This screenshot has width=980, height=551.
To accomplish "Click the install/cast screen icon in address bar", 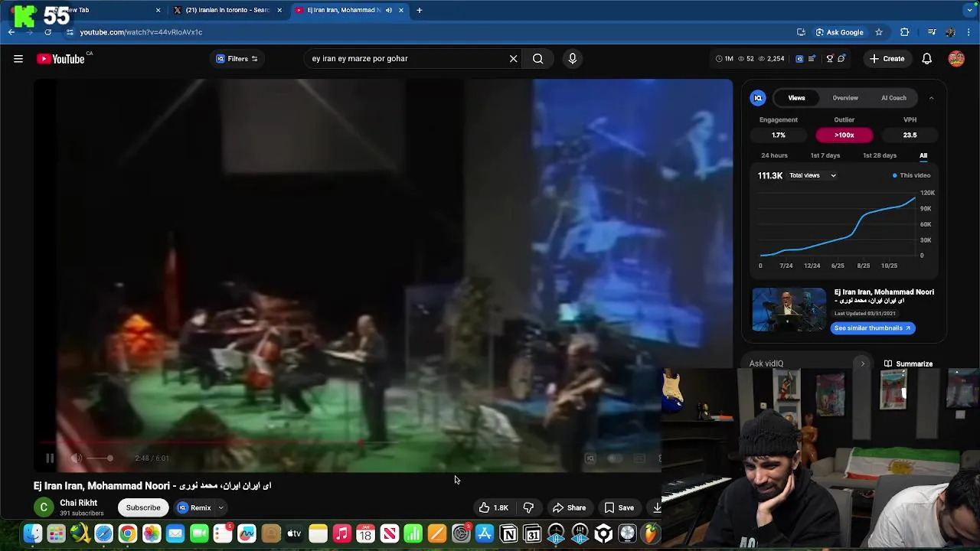I will point(801,32).
